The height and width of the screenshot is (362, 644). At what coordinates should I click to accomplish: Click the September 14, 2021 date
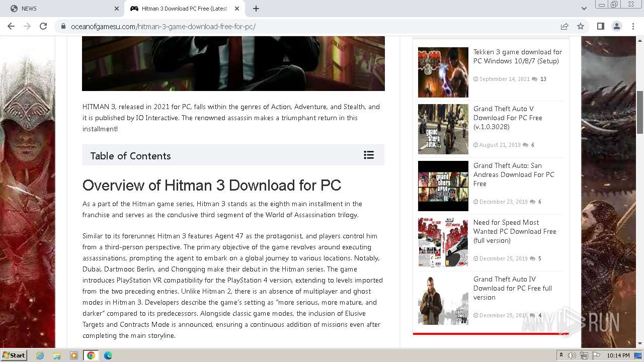pyautogui.click(x=504, y=79)
